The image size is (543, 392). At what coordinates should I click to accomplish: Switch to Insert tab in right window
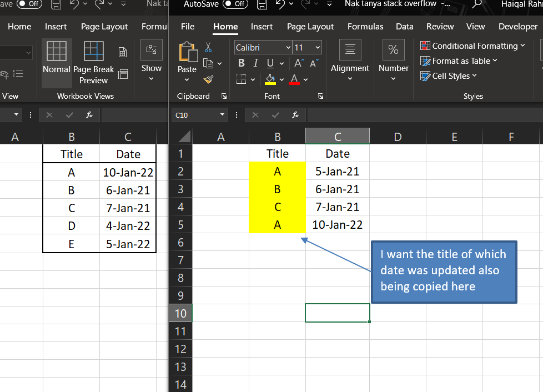(262, 27)
